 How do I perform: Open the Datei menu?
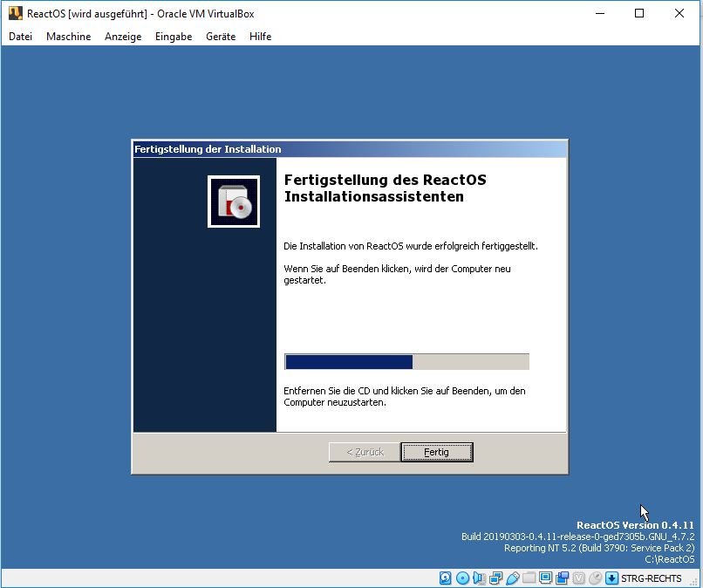point(20,37)
